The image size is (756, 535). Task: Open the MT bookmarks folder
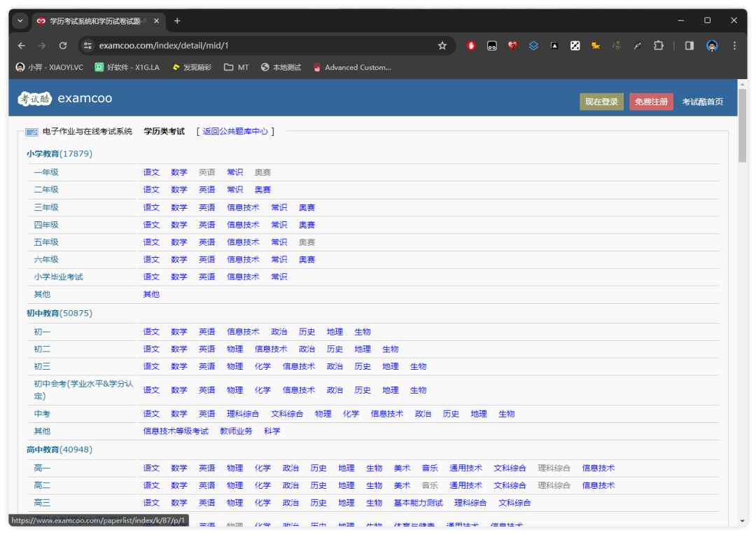237,67
